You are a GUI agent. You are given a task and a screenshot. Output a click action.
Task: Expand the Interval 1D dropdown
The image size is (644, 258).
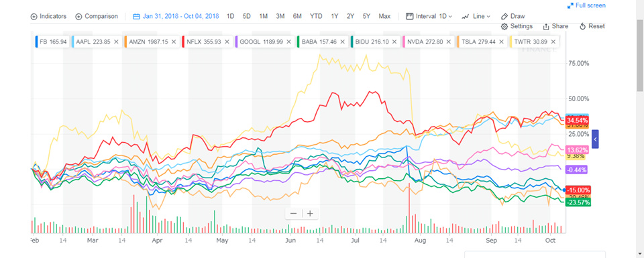(x=429, y=16)
